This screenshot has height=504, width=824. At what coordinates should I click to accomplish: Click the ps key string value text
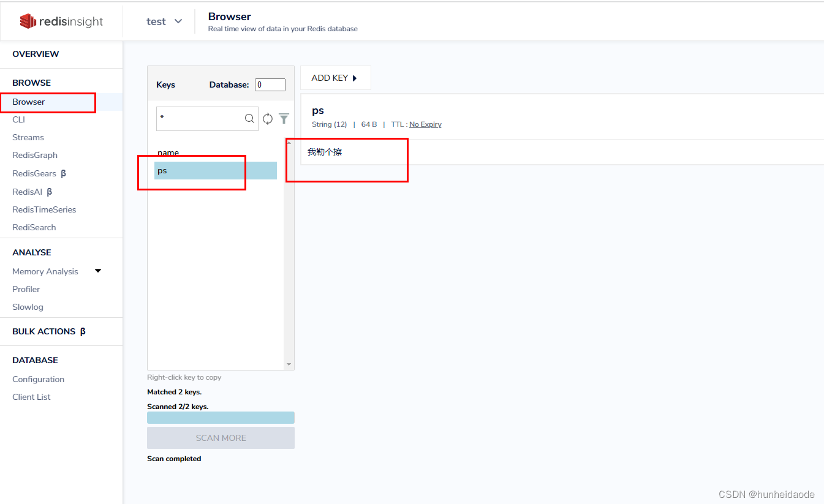(325, 152)
